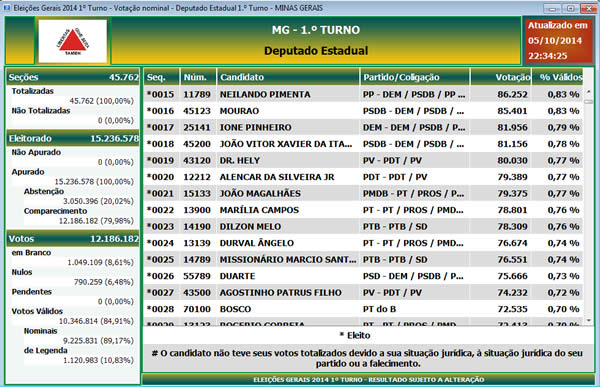The height and width of the screenshot is (387, 600).
Task: Click the Minas Gerais flag logo
Action: point(73,41)
